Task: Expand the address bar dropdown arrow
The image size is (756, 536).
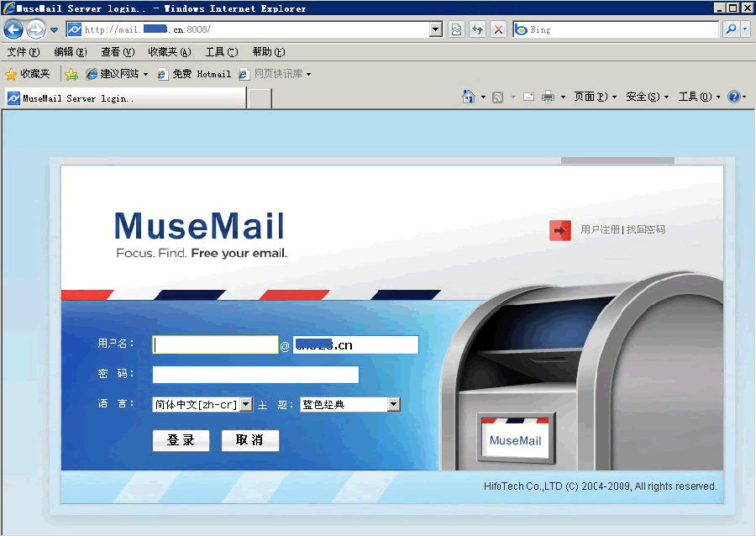Action: tap(435, 29)
